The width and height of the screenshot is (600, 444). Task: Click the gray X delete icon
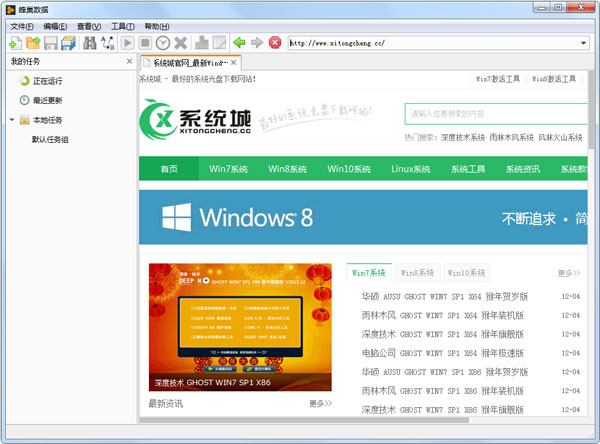(x=180, y=43)
